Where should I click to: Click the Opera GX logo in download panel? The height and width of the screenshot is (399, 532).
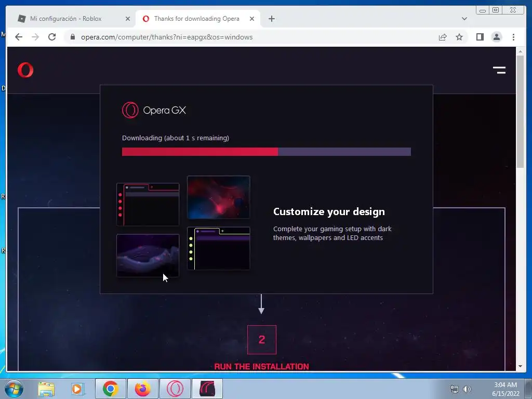(x=154, y=110)
